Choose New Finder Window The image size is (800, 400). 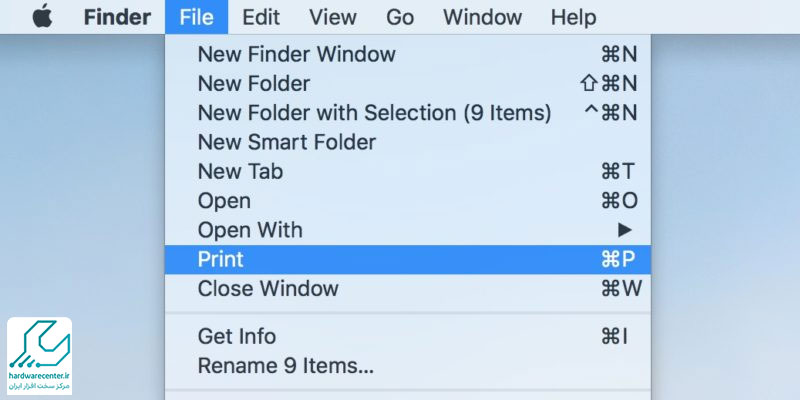click(x=408, y=54)
